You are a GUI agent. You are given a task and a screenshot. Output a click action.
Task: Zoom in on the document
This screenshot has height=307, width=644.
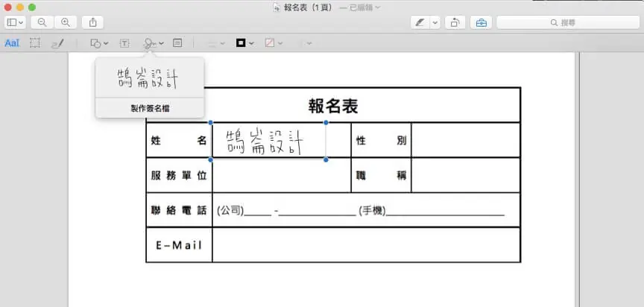pos(66,22)
